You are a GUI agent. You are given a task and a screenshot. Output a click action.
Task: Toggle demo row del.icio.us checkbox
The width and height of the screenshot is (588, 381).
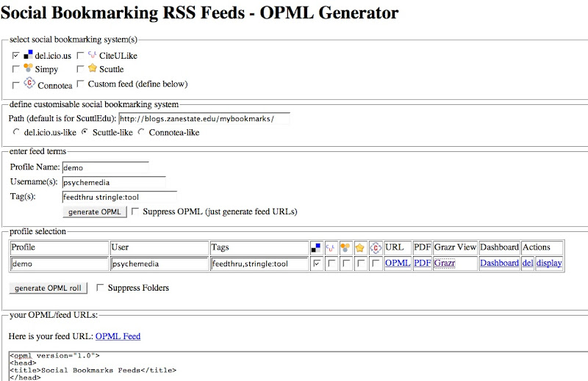pyautogui.click(x=317, y=264)
